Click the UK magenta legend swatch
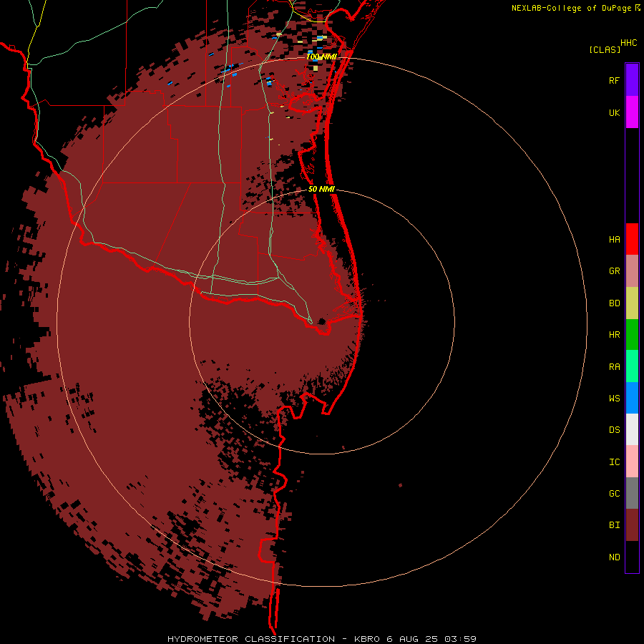 click(632, 112)
